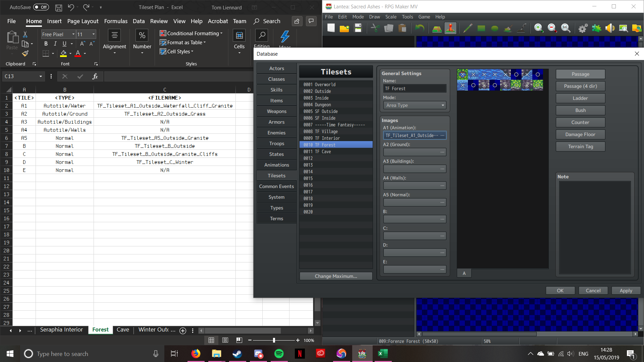Click Excel Format Painter brush icon
This screenshot has width=644, height=362.
[25, 54]
